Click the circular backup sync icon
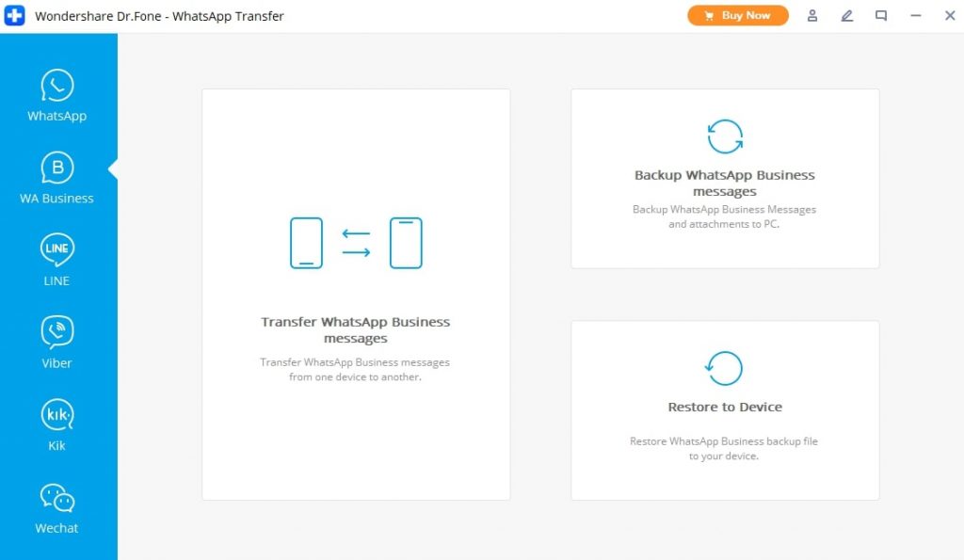Screen dimensions: 964x560 click(x=725, y=136)
